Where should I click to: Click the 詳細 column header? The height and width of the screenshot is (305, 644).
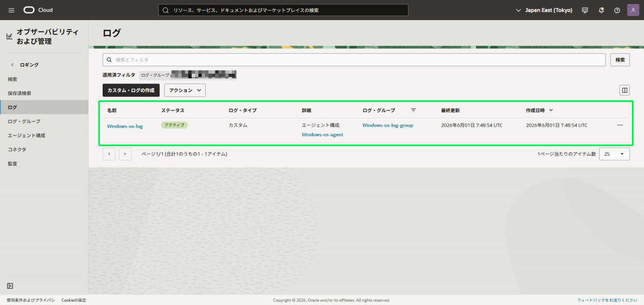(306, 110)
